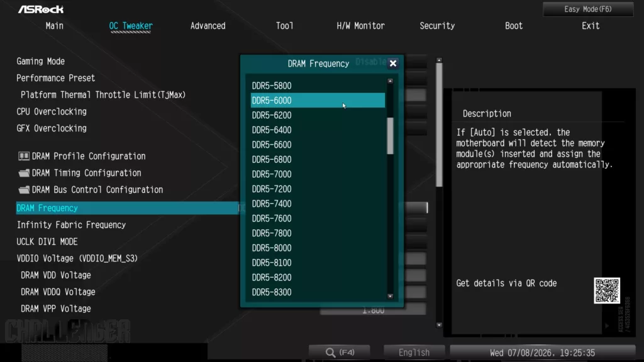
Task: Go to the Boot tab
Action: [x=514, y=26]
